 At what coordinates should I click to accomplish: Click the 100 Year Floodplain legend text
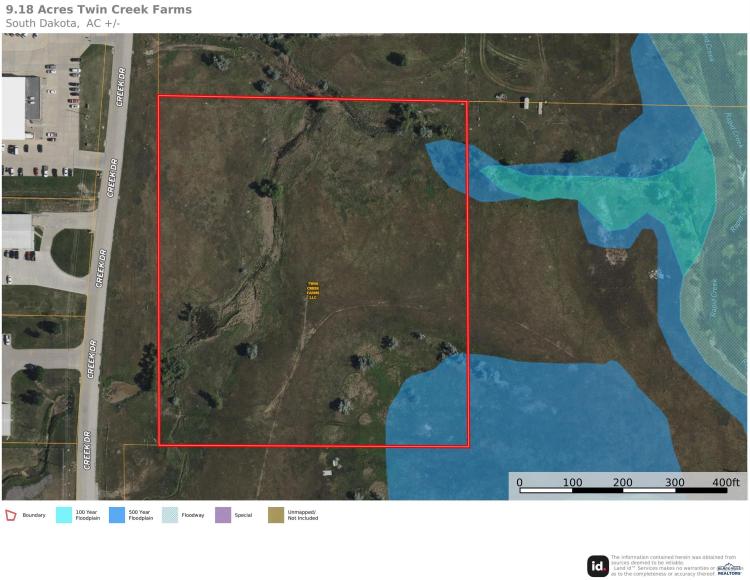click(x=87, y=515)
